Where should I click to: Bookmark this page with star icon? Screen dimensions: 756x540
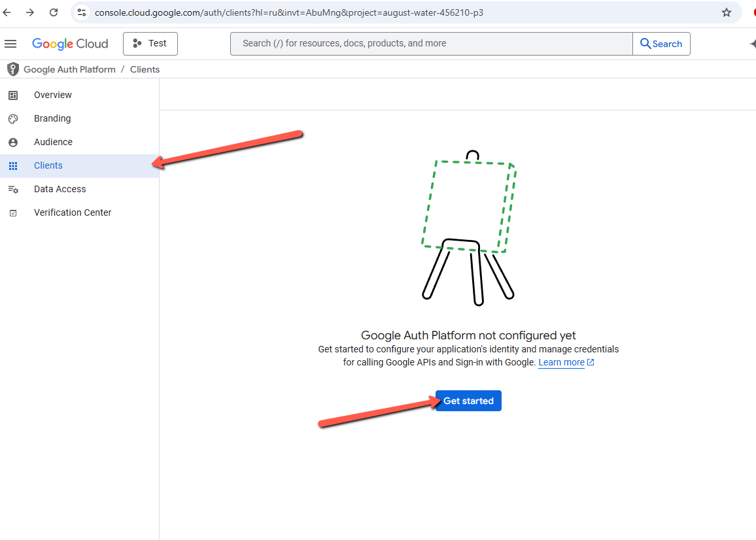(726, 12)
